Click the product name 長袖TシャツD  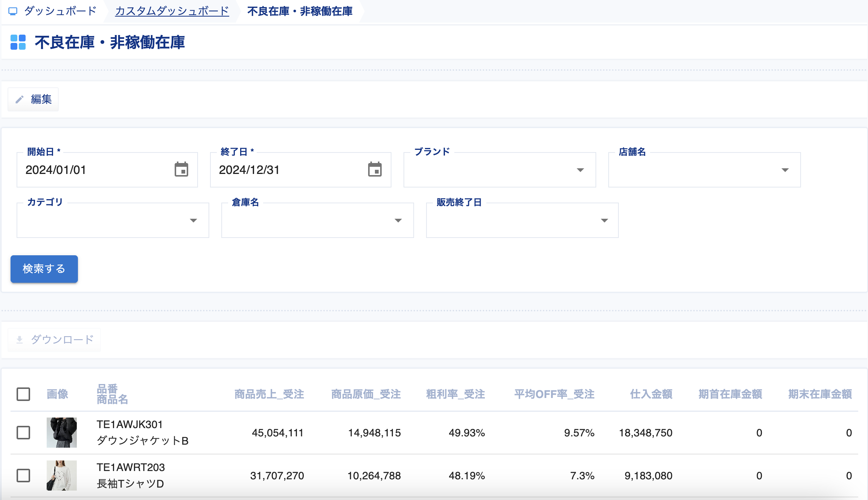click(130, 483)
